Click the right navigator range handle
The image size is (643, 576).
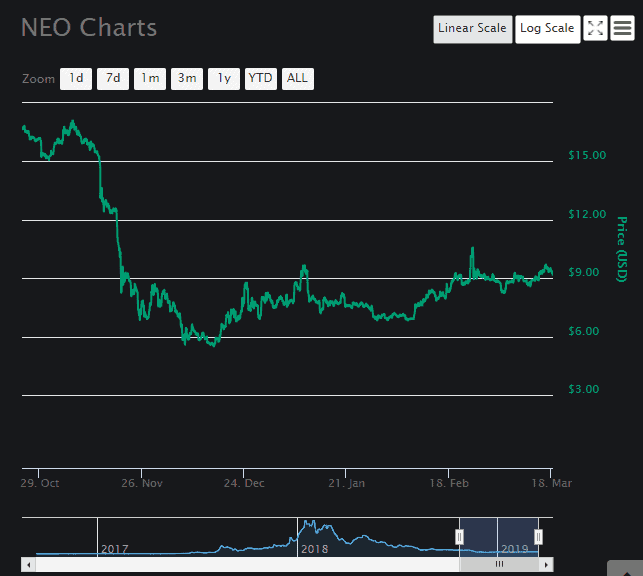[538, 537]
